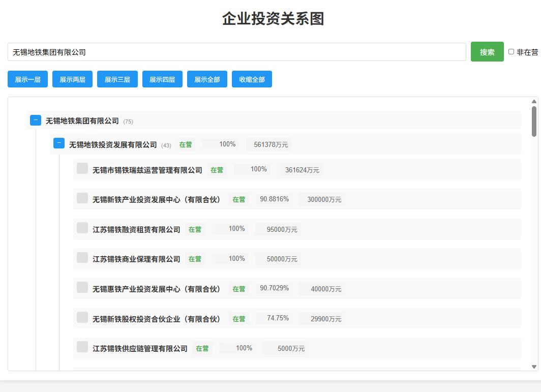The image size is (541, 392).
Task: Enable the 非在营 checkbox
Action: [512, 52]
